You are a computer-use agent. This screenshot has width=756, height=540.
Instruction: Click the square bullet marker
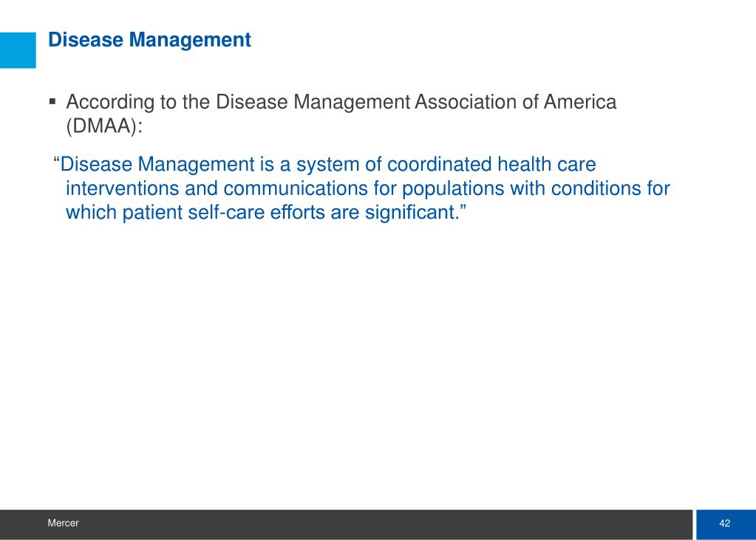coord(52,101)
